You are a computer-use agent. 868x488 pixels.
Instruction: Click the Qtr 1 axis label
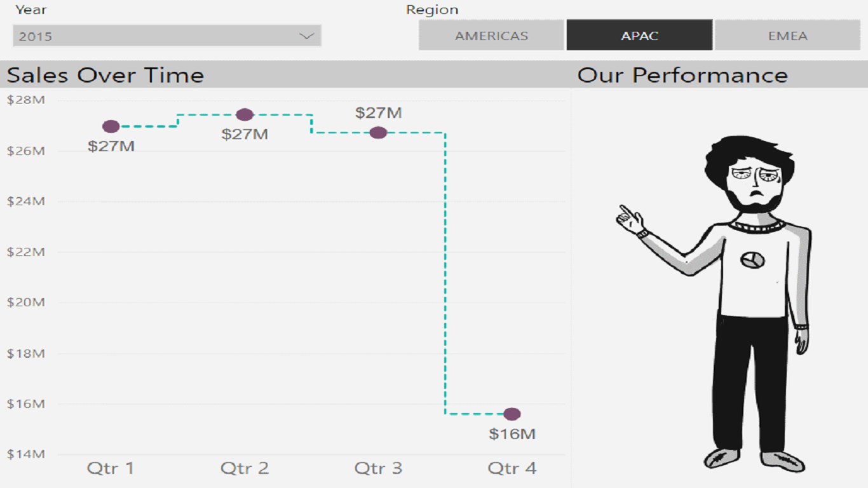111,469
